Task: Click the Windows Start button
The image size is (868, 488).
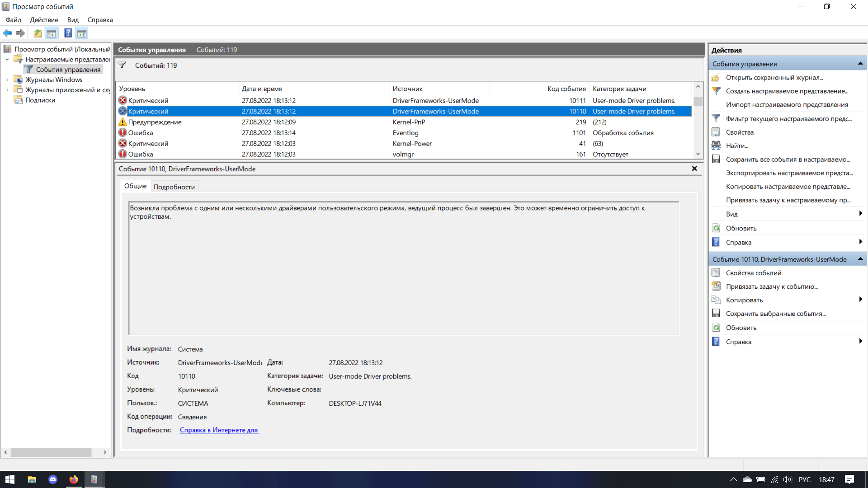Action: pos(10,479)
